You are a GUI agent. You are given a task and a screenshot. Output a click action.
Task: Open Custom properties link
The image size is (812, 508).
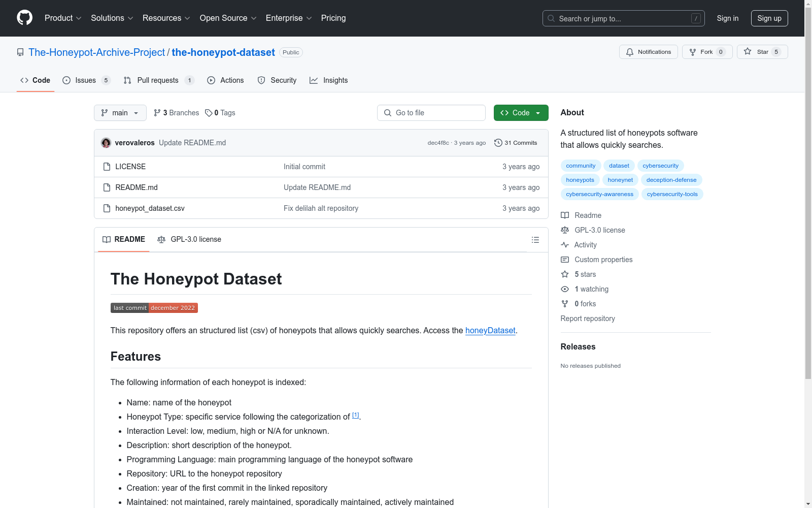(x=597, y=260)
